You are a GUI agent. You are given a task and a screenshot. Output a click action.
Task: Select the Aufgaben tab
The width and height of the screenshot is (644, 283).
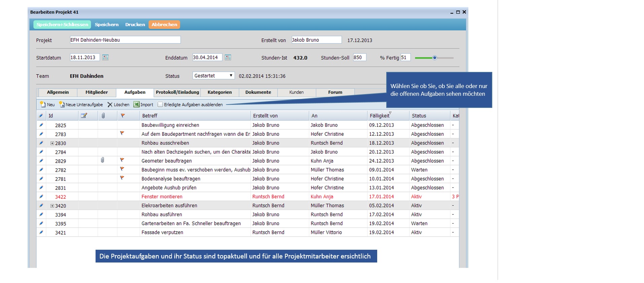click(x=135, y=92)
